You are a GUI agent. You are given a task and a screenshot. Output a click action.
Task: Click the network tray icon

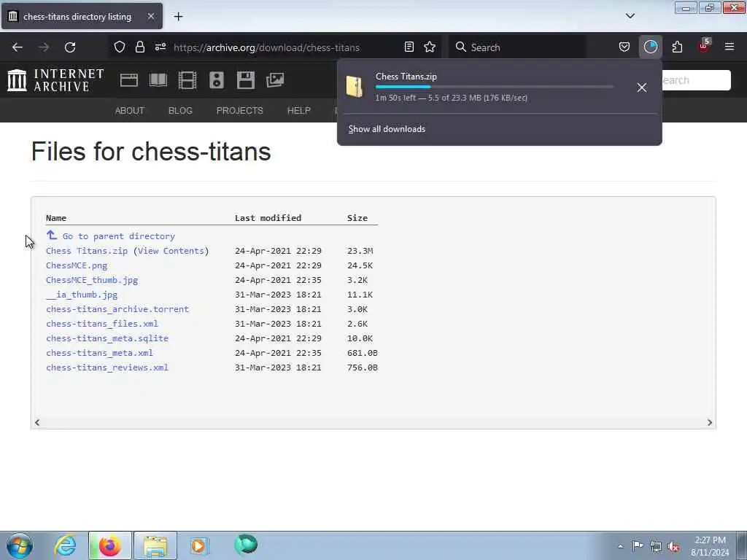[656, 547]
